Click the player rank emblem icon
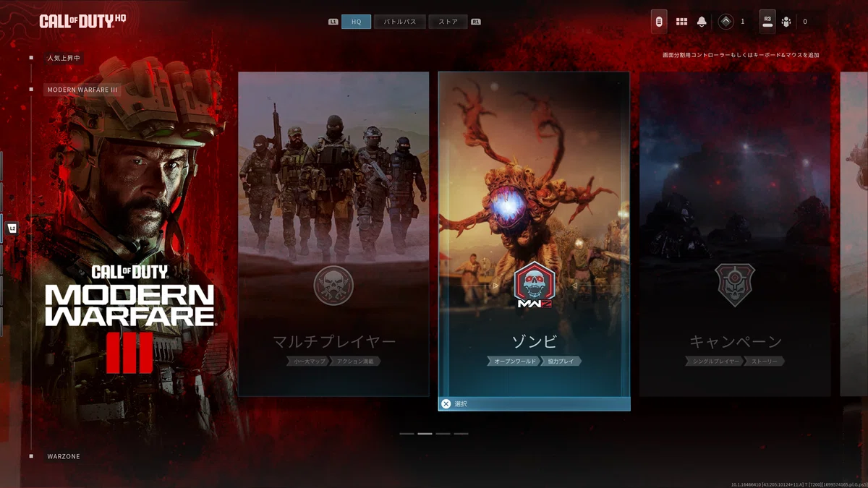This screenshot has width=868, height=488. [726, 22]
